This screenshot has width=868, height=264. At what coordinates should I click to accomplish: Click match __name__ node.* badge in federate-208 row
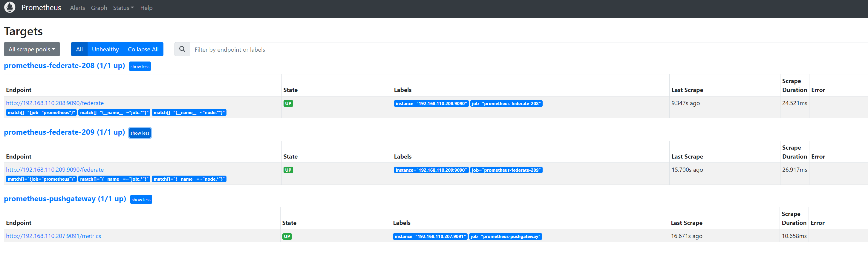tap(189, 113)
